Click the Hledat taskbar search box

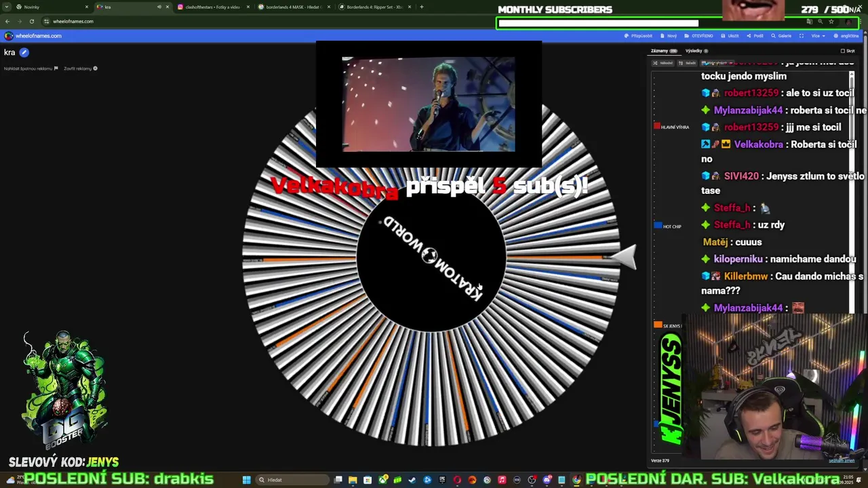coord(292,480)
